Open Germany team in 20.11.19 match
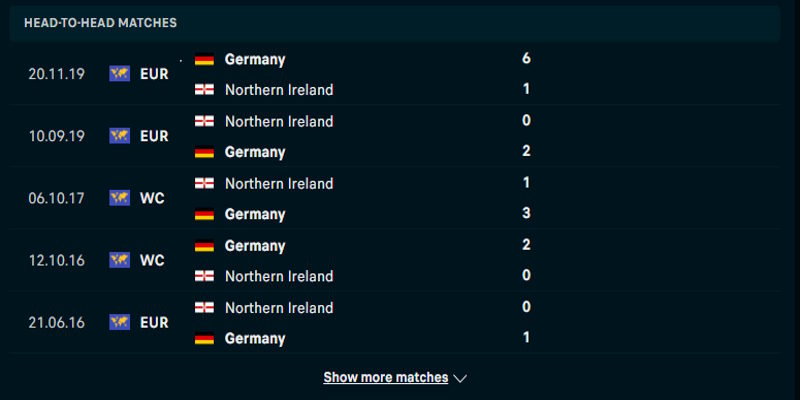The width and height of the screenshot is (800, 400). click(x=255, y=59)
